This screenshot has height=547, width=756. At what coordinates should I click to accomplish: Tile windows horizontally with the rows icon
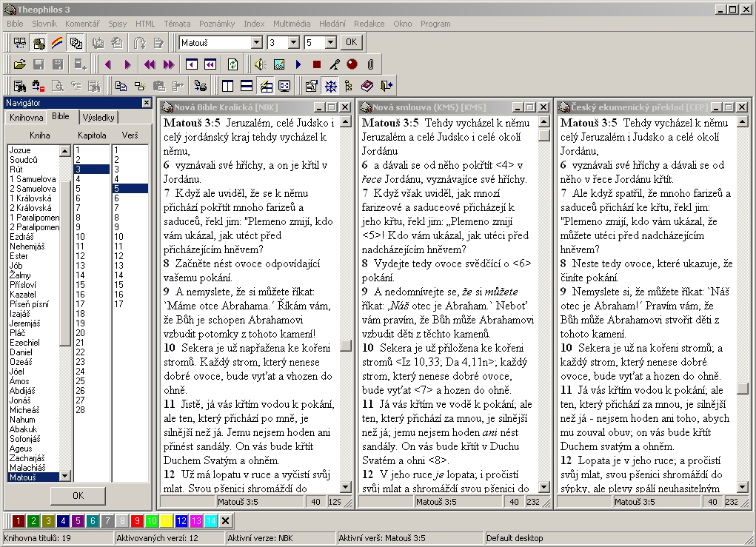pyautogui.click(x=247, y=87)
